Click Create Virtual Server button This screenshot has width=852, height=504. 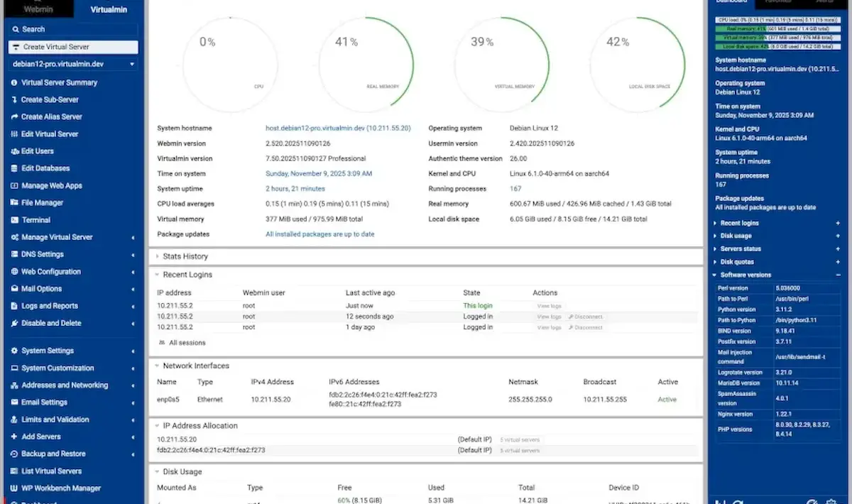coord(73,47)
